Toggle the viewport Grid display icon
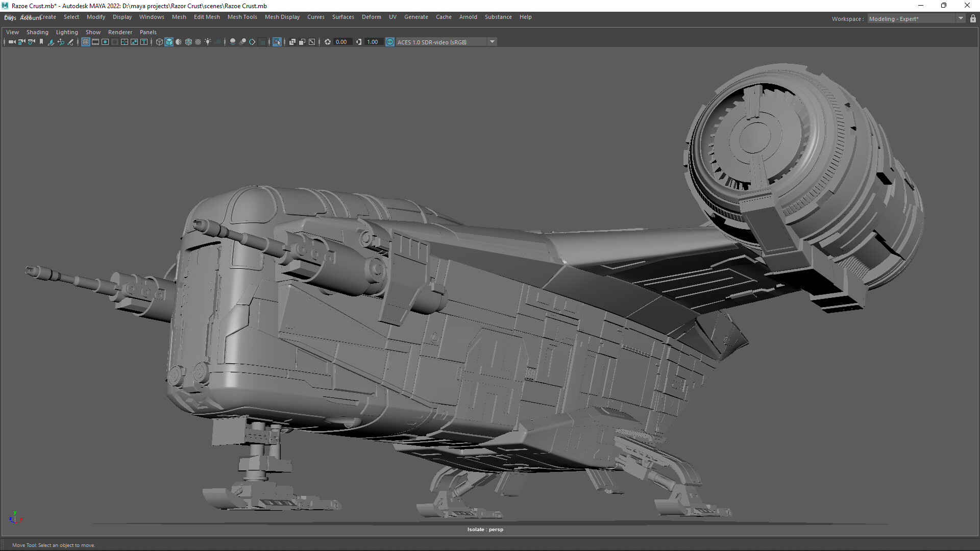980x551 pixels. 86,42
